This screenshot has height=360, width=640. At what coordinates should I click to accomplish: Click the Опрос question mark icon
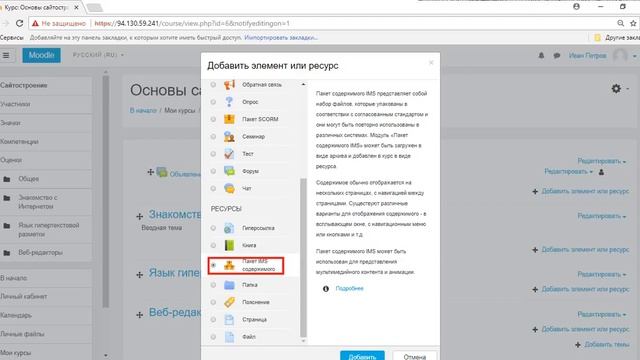coord(229,102)
